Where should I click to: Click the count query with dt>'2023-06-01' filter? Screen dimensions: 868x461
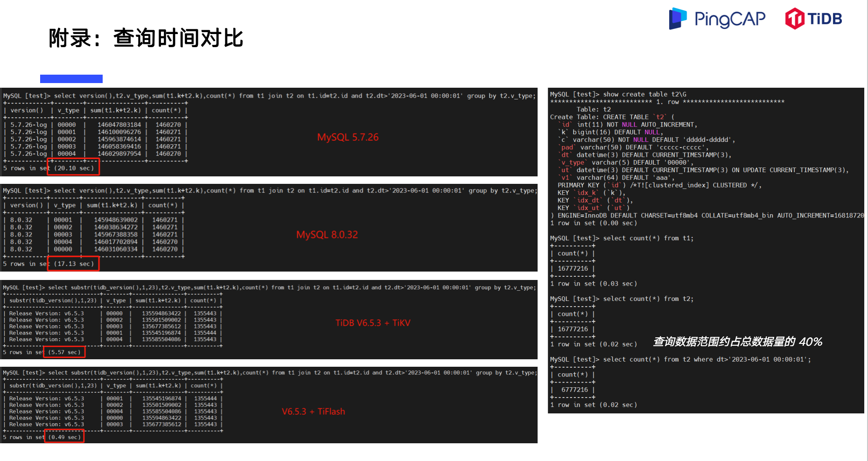(707, 359)
